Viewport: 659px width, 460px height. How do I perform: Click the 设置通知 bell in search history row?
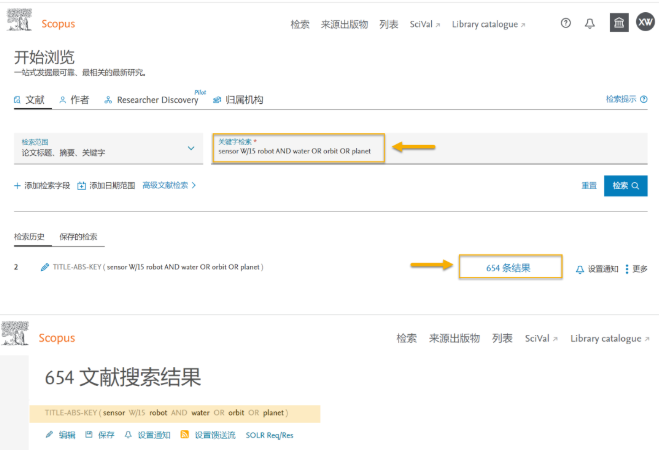click(x=580, y=269)
